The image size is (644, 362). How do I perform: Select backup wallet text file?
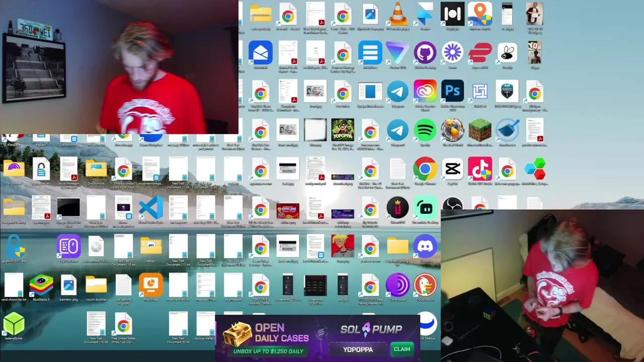click(206, 325)
